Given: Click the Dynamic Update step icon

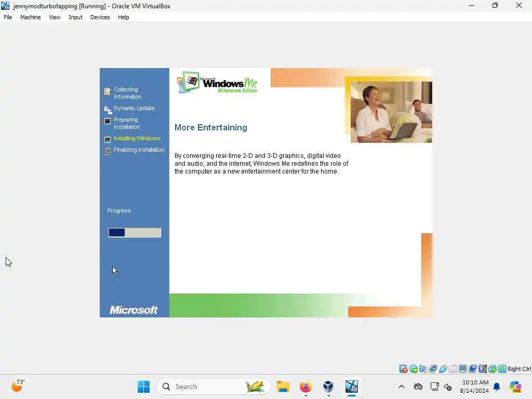Looking at the screenshot, I should coord(108,110).
